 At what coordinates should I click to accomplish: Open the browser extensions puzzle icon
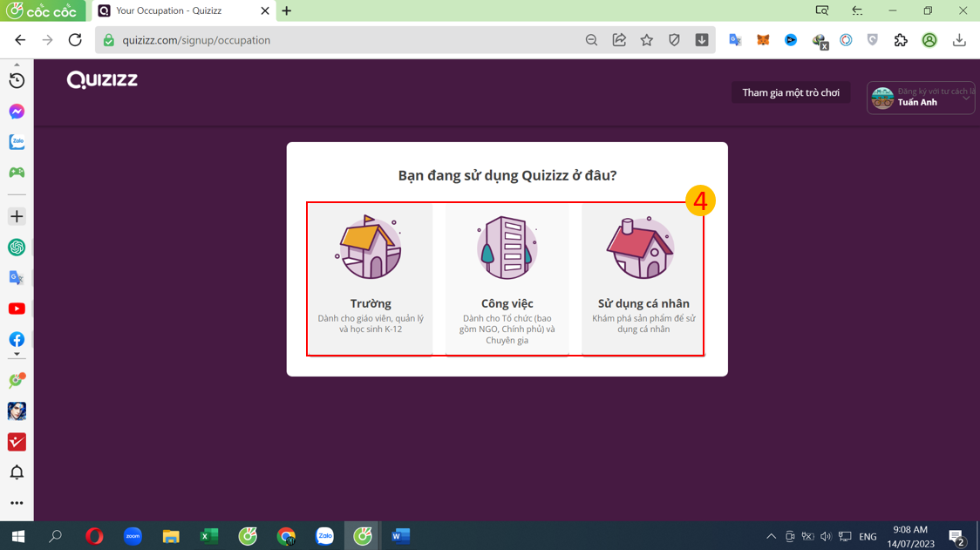pos(901,40)
